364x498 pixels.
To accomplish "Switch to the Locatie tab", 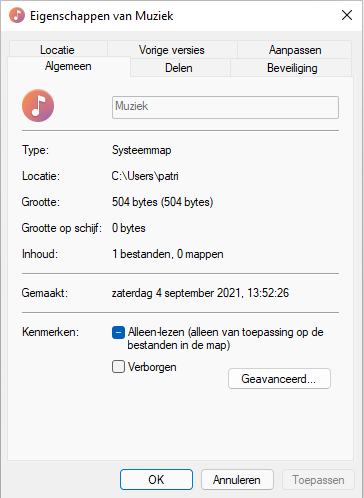I will tap(57, 50).
